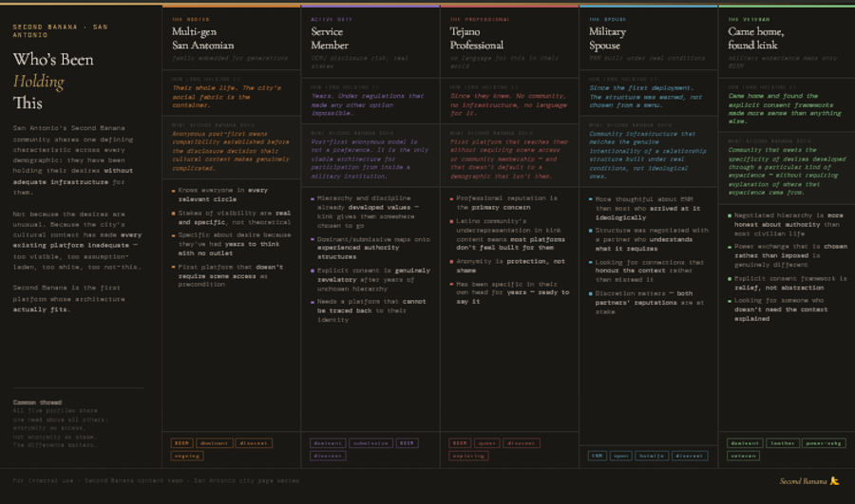This screenshot has height=504, width=855.
Task: Click Second Banana · San Antonio header label
Action: click(60, 30)
